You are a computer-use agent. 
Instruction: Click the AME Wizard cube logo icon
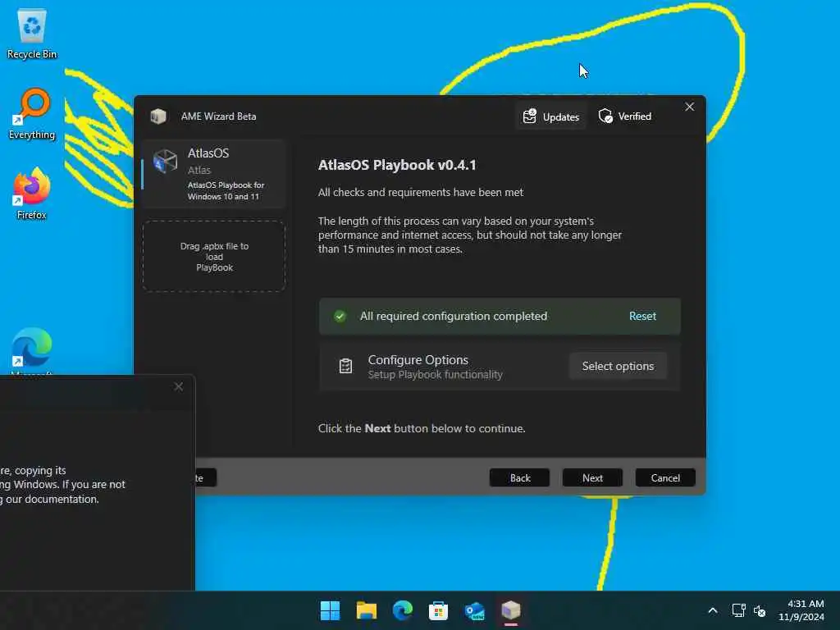click(158, 116)
